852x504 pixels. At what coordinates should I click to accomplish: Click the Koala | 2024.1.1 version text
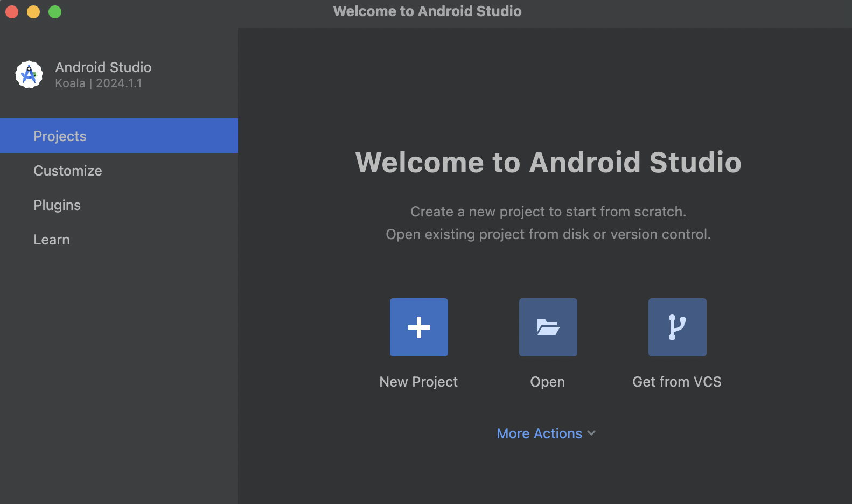pos(99,83)
